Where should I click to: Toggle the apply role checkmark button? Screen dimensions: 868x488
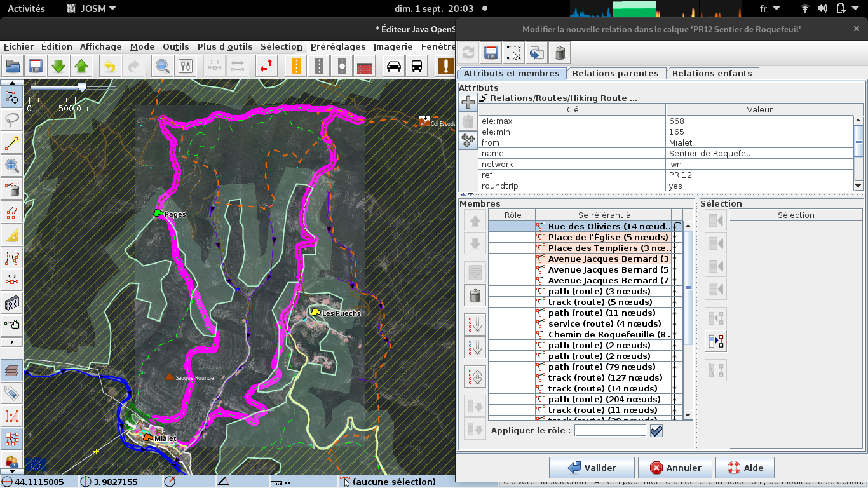(x=656, y=431)
